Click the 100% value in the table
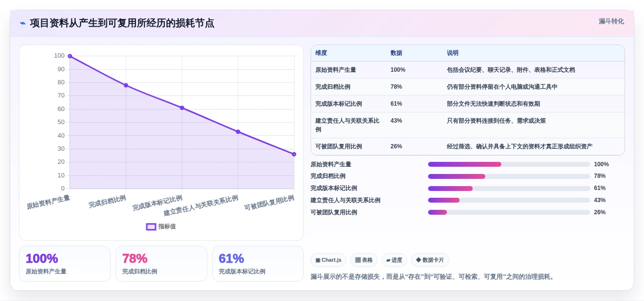The height and width of the screenshot is (301, 644). [398, 70]
